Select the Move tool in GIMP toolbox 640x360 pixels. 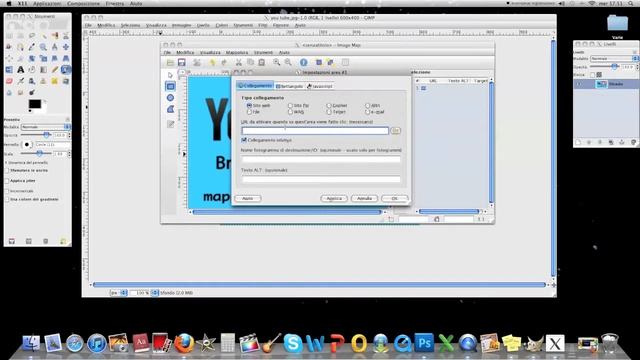tap(65, 47)
